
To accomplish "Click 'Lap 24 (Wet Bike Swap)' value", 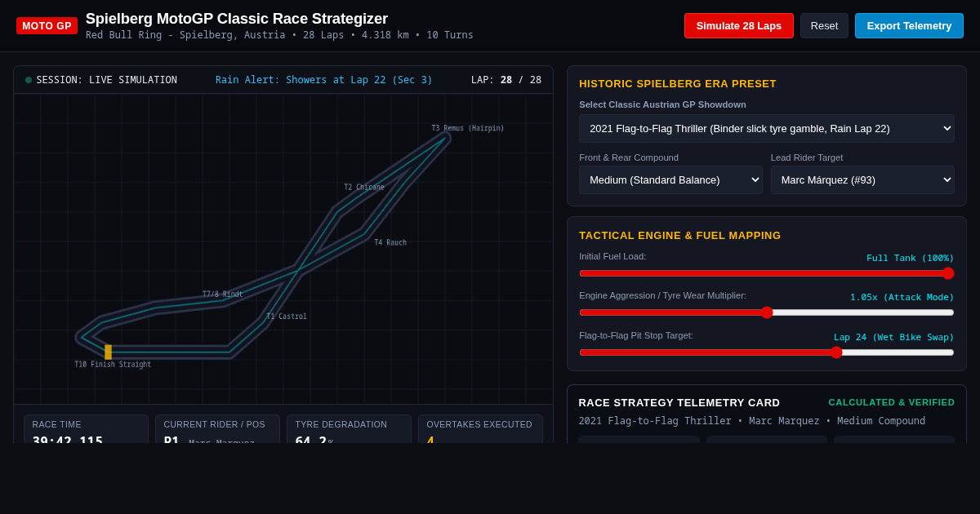I will coord(894,337).
